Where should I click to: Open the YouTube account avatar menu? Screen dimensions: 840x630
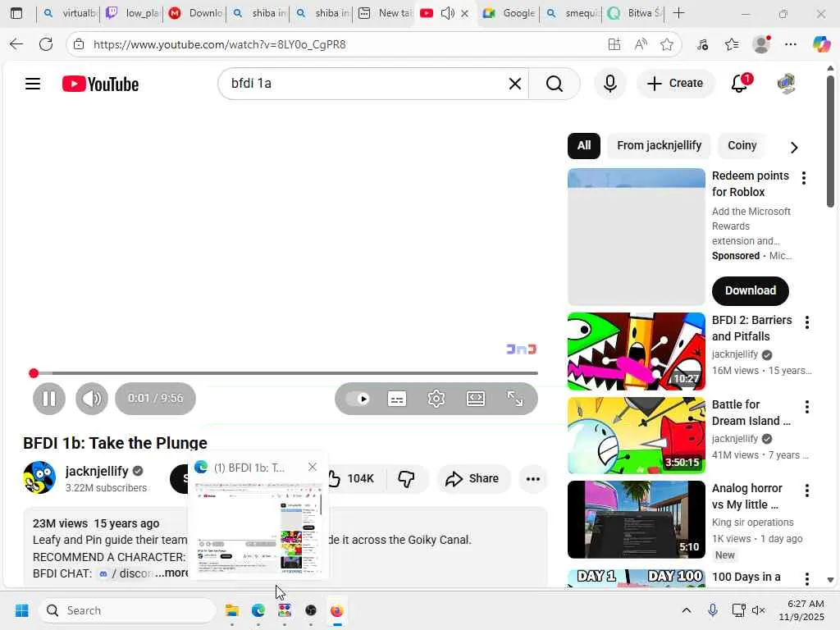tap(786, 84)
